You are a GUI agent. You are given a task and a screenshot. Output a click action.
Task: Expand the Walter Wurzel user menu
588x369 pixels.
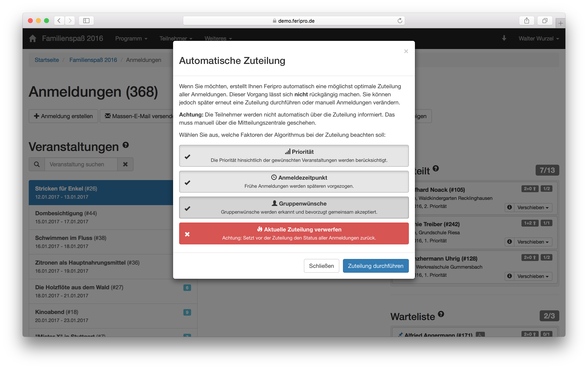538,38
